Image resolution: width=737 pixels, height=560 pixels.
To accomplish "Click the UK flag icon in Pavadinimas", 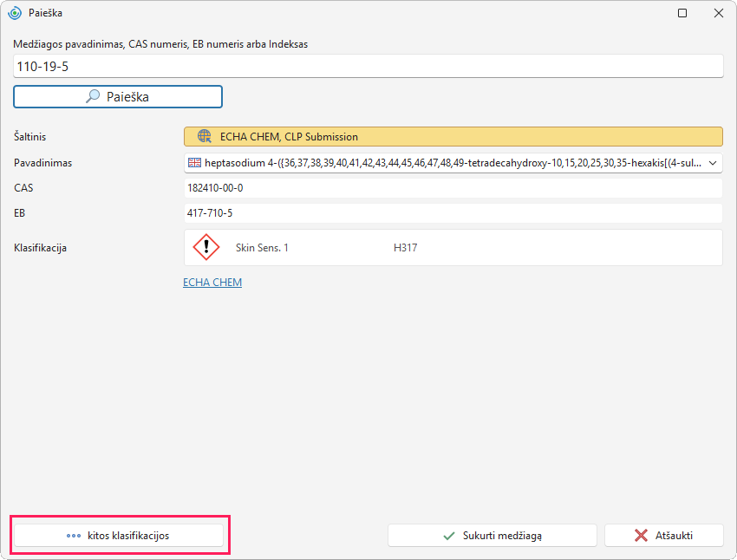I will 194,163.
